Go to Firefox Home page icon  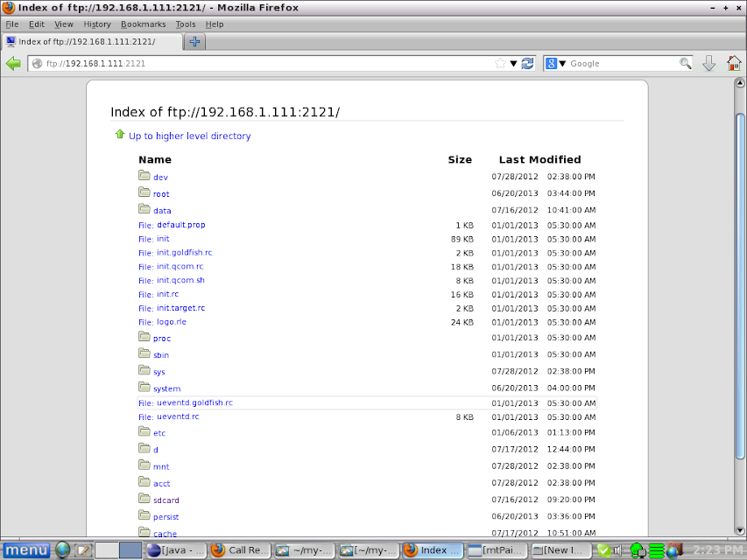(734, 63)
